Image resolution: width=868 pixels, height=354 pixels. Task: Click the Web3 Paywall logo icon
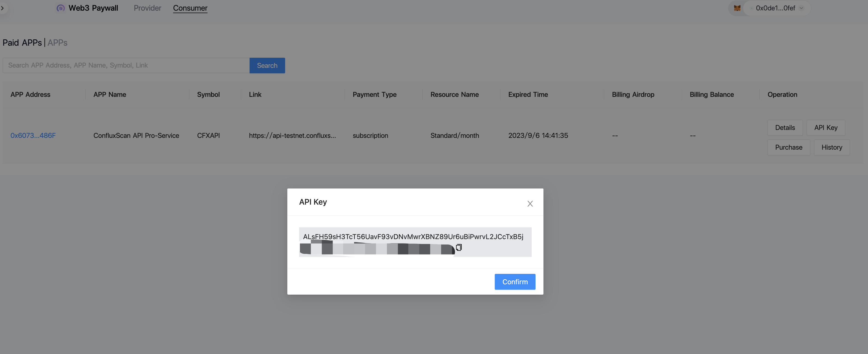pos(61,8)
